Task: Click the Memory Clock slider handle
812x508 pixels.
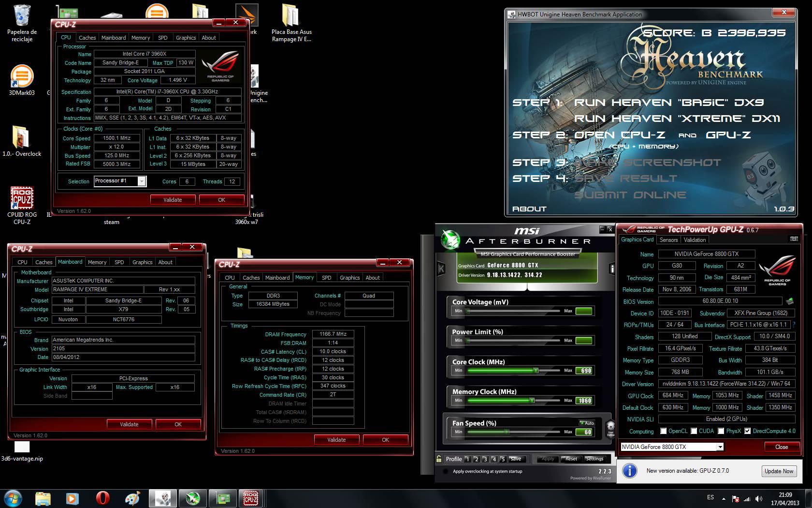Action: tap(532, 400)
